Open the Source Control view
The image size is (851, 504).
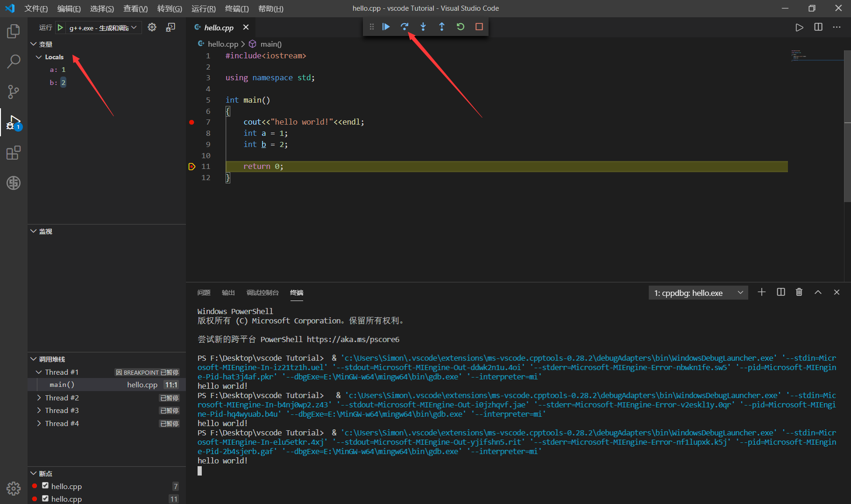coord(14,91)
